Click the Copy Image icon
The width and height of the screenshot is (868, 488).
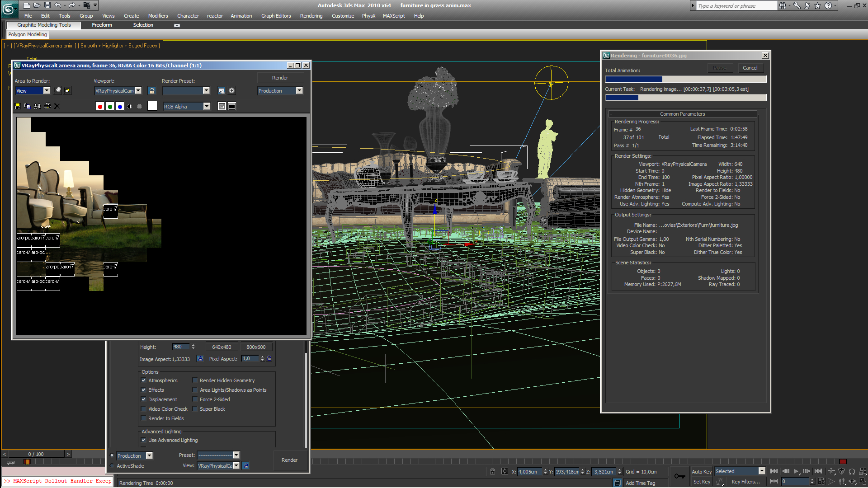(28, 106)
